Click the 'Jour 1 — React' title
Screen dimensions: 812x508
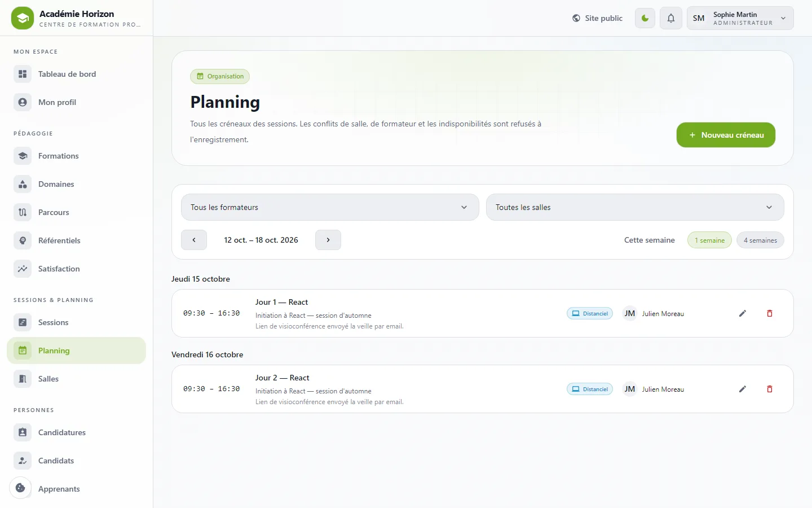[x=281, y=302]
